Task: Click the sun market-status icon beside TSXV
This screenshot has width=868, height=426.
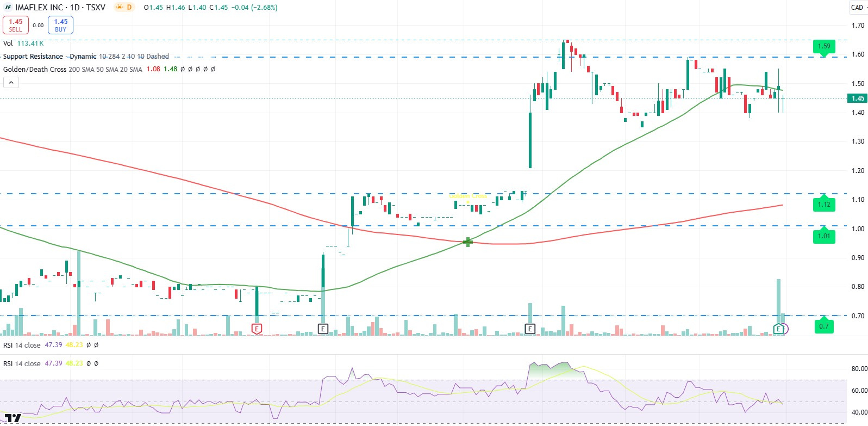Action: 119,7
